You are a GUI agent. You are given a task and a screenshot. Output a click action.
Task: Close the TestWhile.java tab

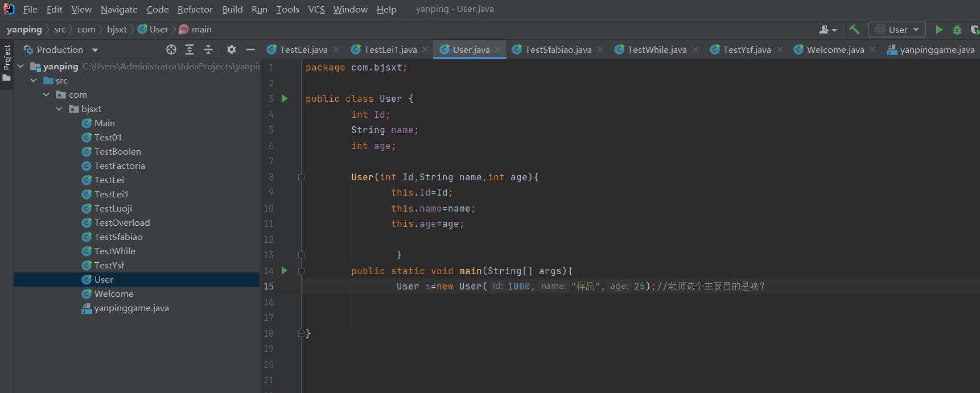point(695,49)
